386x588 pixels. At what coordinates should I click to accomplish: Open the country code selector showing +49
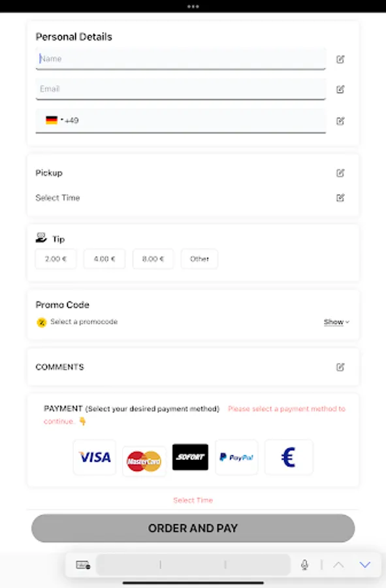click(x=59, y=120)
